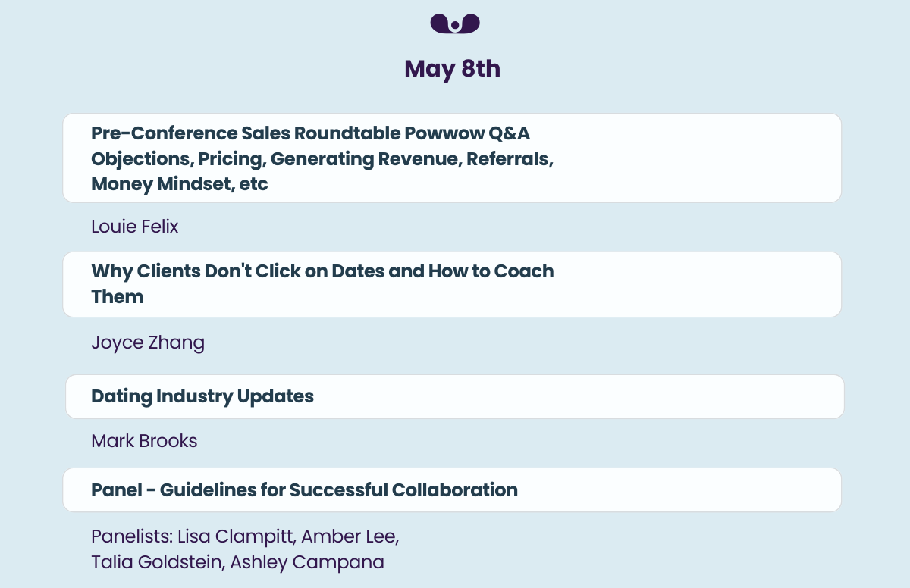The height and width of the screenshot is (588, 910).
Task: Click the Panelists label
Action: [131, 536]
